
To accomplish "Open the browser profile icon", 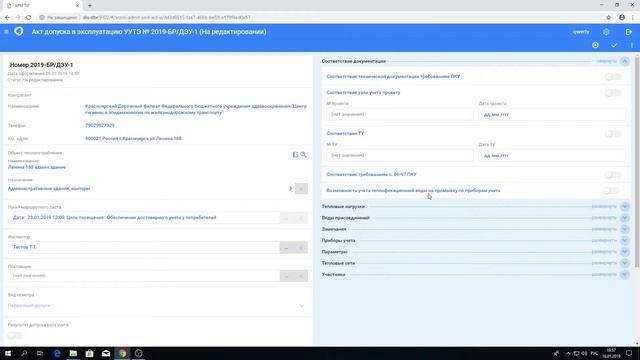I will point(622,17).
